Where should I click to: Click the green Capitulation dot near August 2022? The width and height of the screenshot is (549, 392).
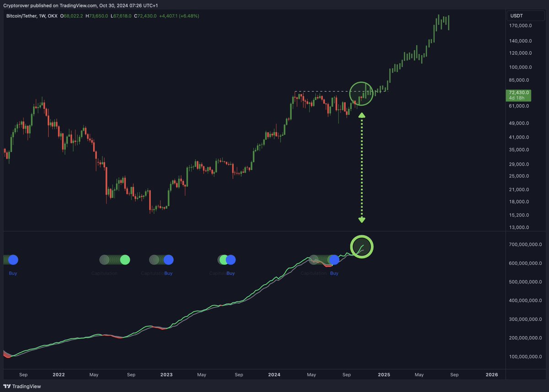(124, 260)
